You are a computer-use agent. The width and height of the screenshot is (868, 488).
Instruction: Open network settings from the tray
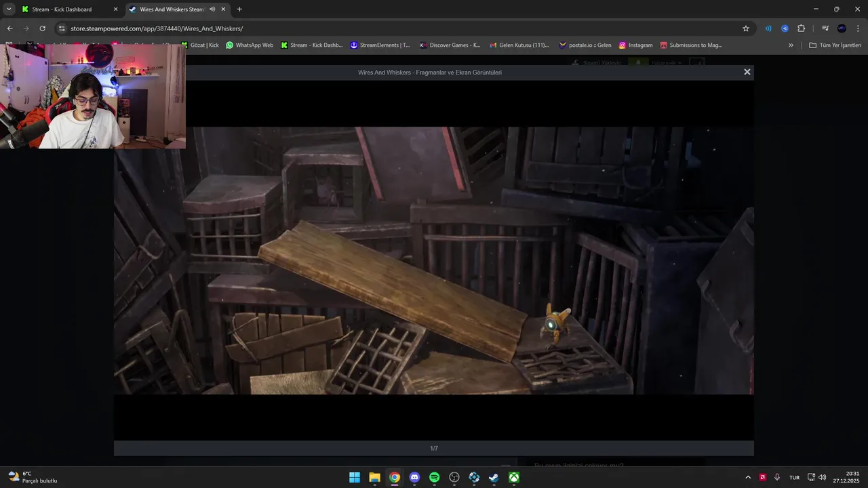click(811, 477)
